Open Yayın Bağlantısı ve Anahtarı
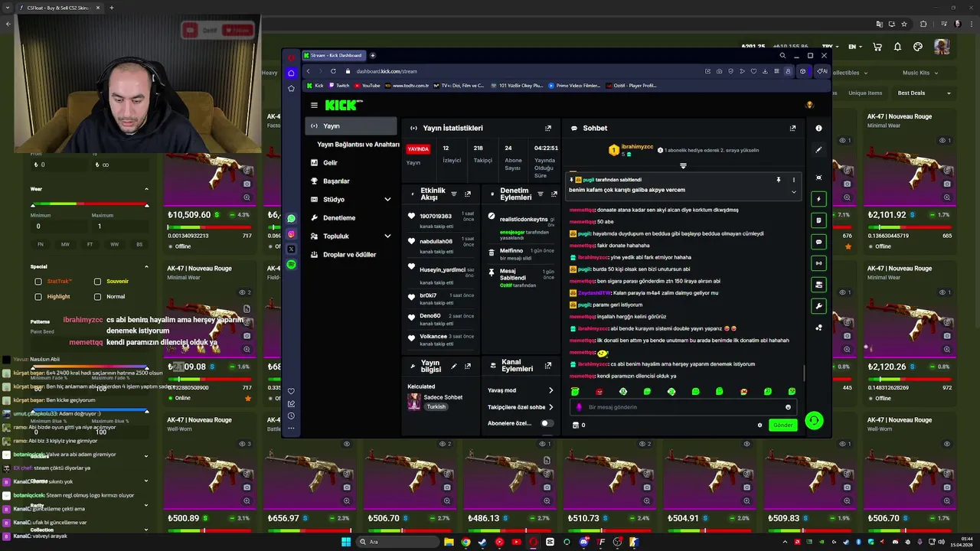Image resolution: width=980 pixels, height=551 pixels. coord(358,145)
